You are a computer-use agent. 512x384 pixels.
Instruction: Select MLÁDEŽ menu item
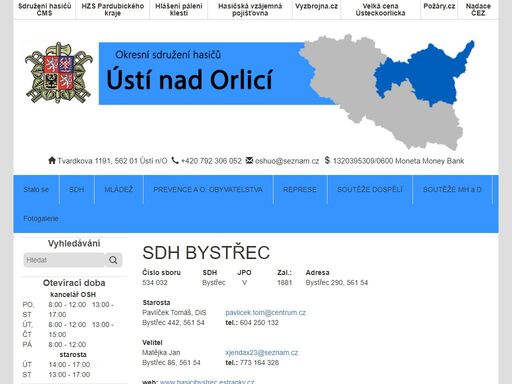[x=119, y=189]
